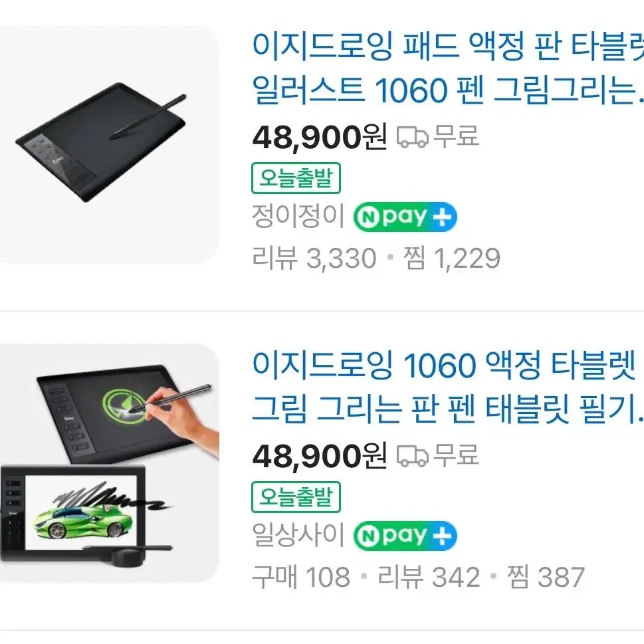Viewport: 644px width, 644px height.
Task: Click the Npay+ badge next to 일상사이
Action: 405,536
